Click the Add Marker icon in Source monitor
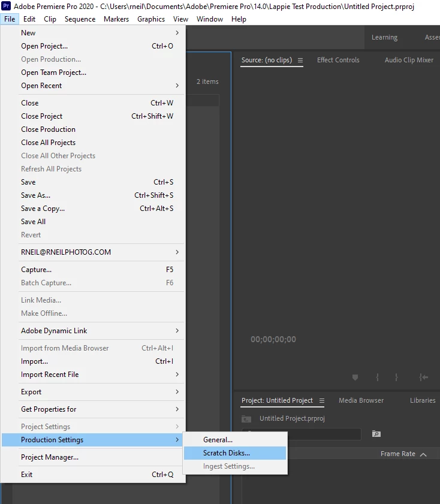Viewport: 440px width, 504px height. [355, 377]
